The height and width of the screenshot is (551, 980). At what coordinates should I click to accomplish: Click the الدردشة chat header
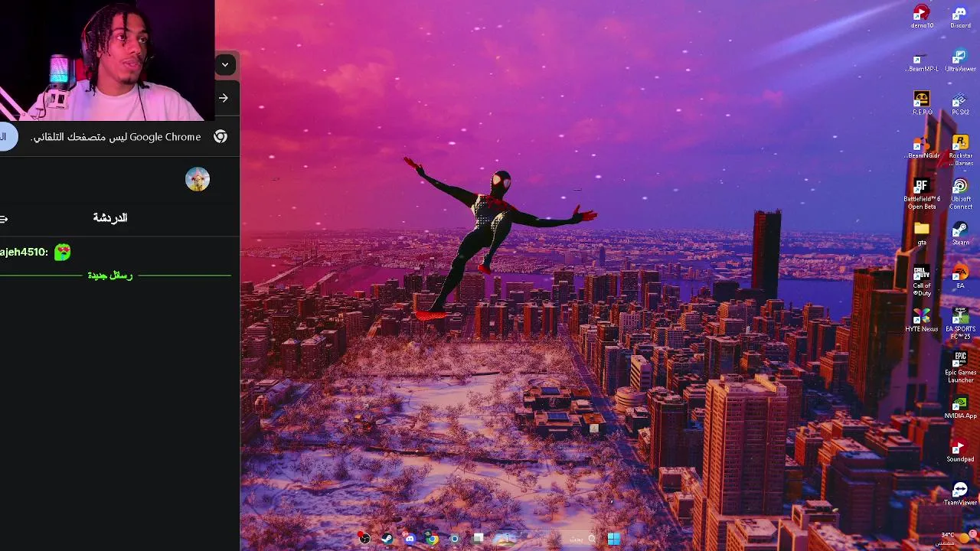(x=109, y=218)
